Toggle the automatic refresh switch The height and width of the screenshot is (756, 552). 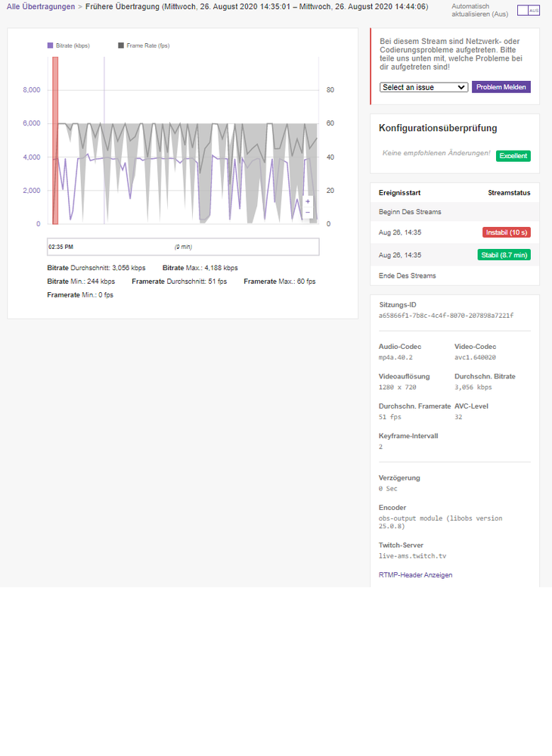coord(528,11)
